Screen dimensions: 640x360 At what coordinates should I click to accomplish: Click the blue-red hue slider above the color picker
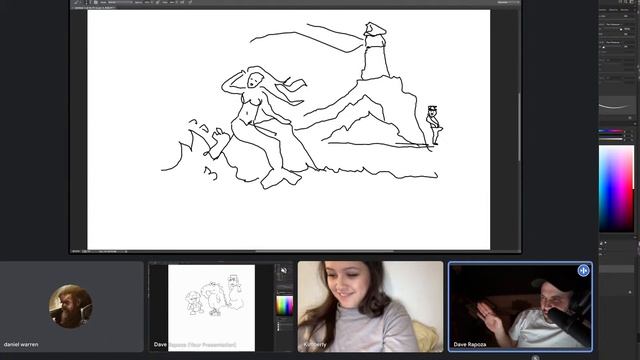pyautogui.click(x=611, y=131)
